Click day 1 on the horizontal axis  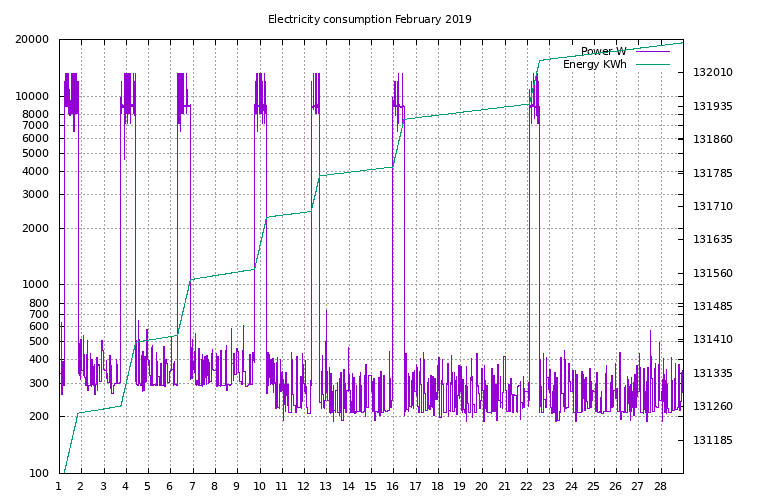tap(59, 487)
